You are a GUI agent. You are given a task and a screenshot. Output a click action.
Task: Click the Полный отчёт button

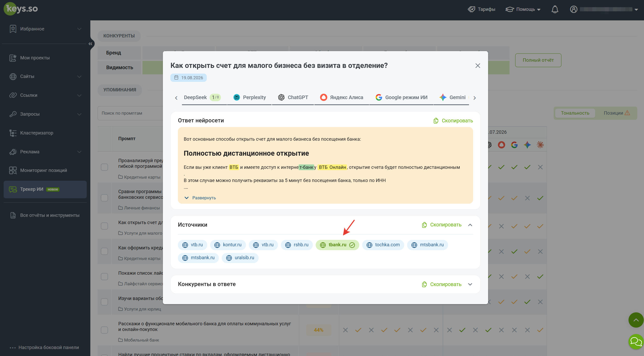pos(538,60)
